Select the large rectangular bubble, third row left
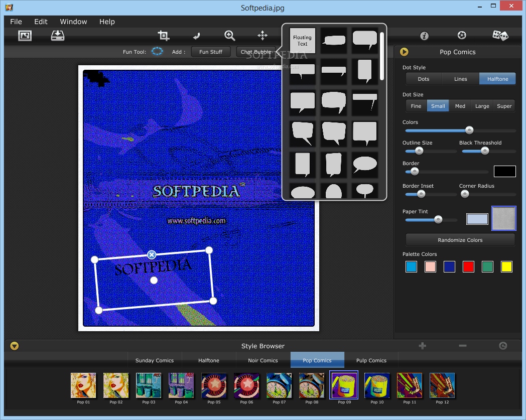 coord(302,102)
